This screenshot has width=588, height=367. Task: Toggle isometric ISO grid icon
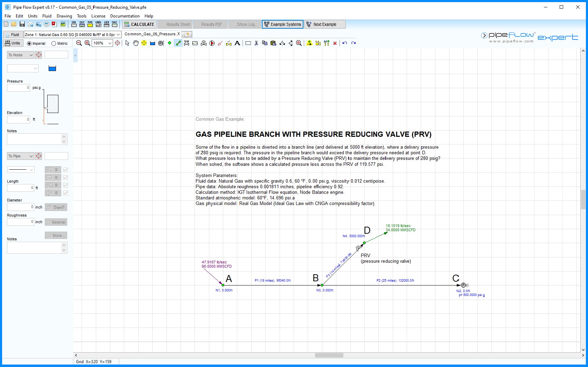[x=74, y=24]
